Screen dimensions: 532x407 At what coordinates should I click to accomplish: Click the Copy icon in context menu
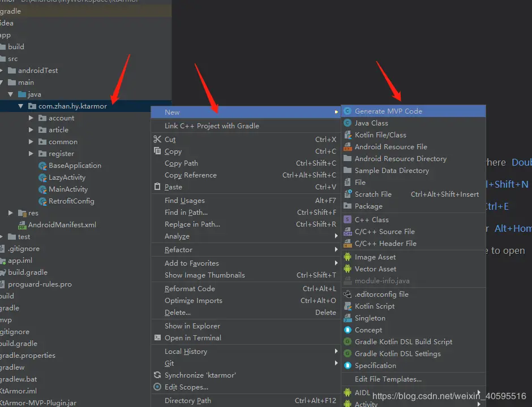(x=157, y=151)
